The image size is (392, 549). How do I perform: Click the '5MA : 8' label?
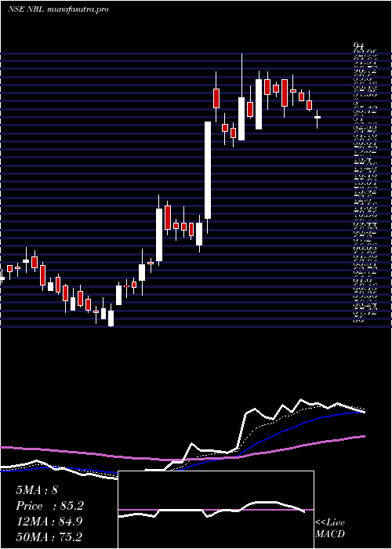click(x=37, y=490)
